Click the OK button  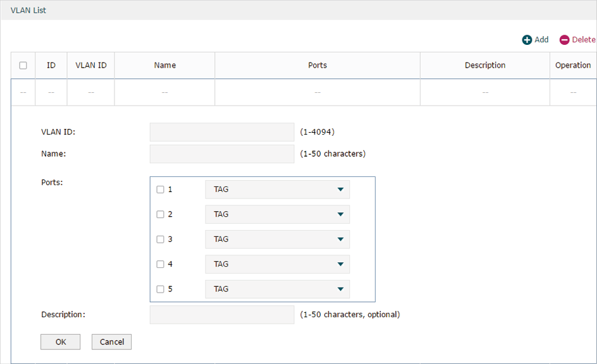[61, 342]
